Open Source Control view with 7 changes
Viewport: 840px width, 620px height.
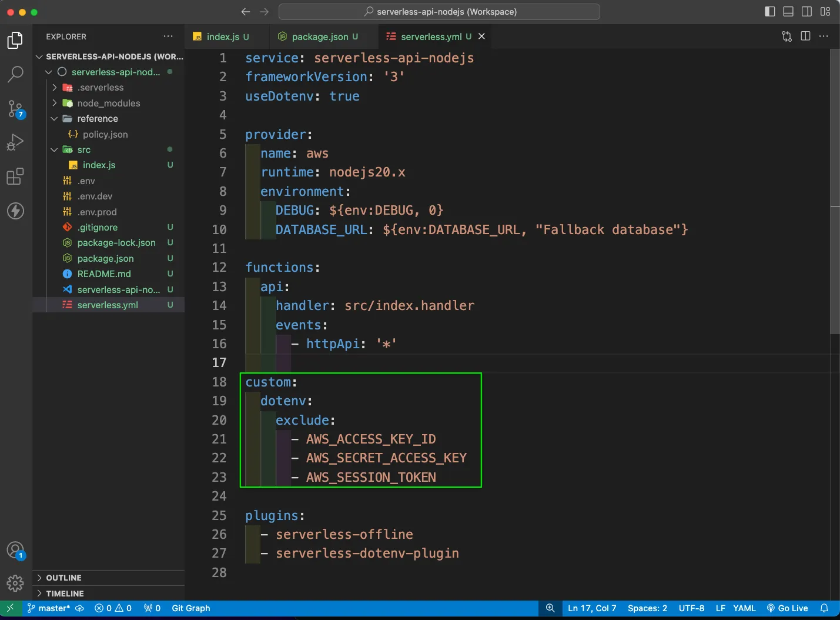[15, 109]
